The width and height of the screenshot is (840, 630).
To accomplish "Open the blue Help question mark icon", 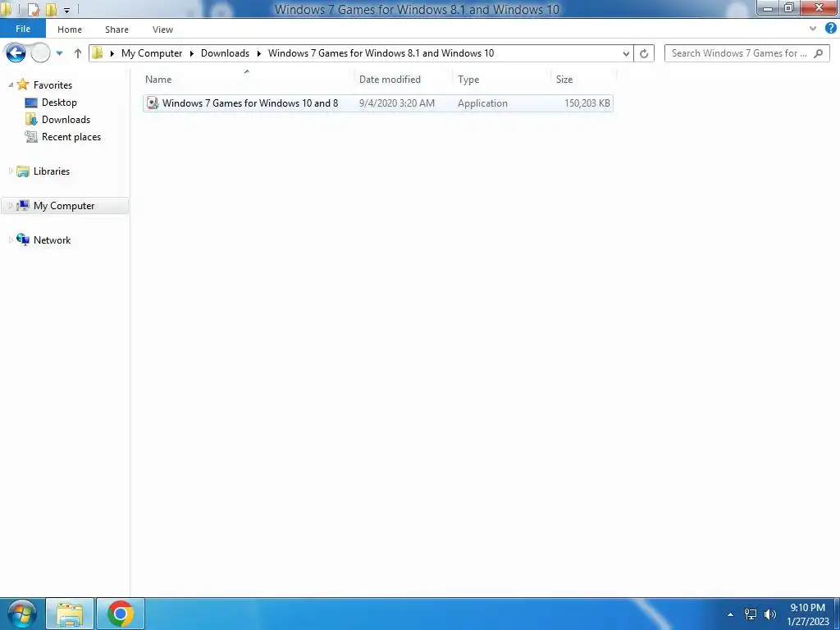I will click(831, 29).
